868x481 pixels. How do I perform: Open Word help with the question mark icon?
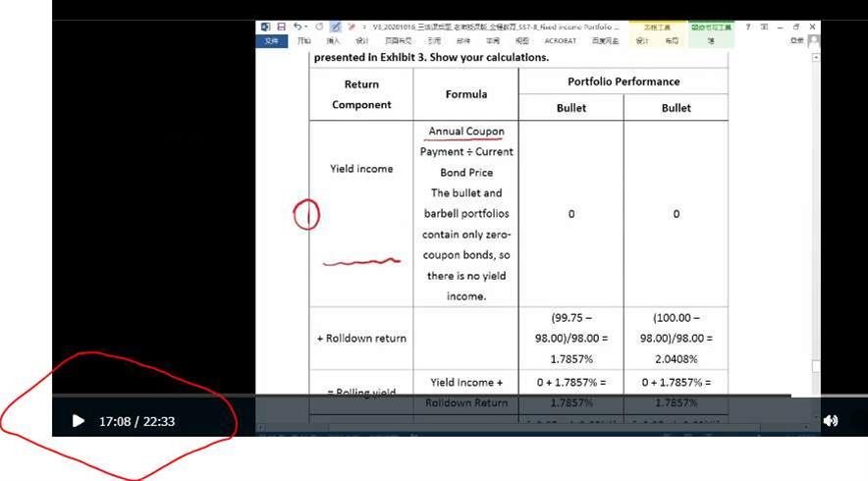point(748,27)
